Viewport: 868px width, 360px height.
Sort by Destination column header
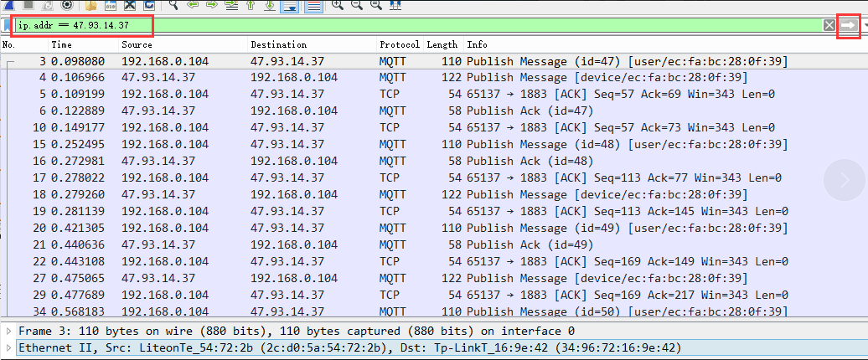coord(313,45)
